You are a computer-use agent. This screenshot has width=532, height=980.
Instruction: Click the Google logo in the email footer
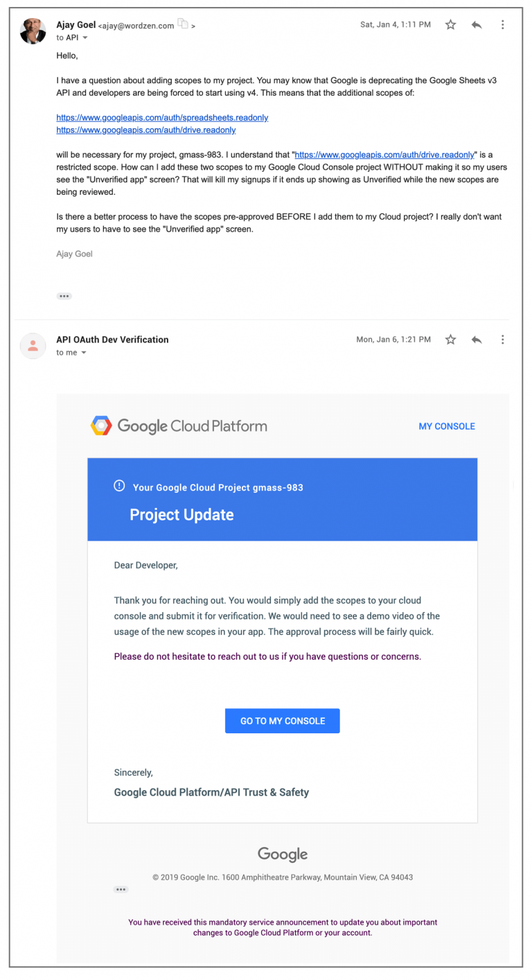pyautogui.click(x=282, y=854)
